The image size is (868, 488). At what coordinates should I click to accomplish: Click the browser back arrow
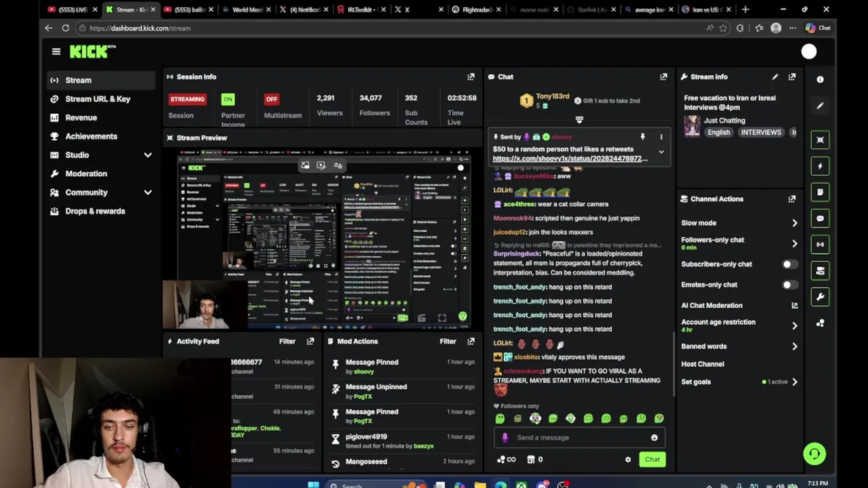coord(48,28)
